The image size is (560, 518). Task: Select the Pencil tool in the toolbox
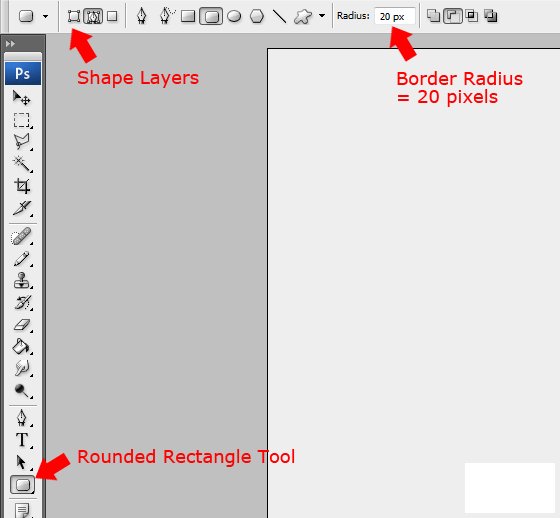pyautogui.click(x=22, y=259)
